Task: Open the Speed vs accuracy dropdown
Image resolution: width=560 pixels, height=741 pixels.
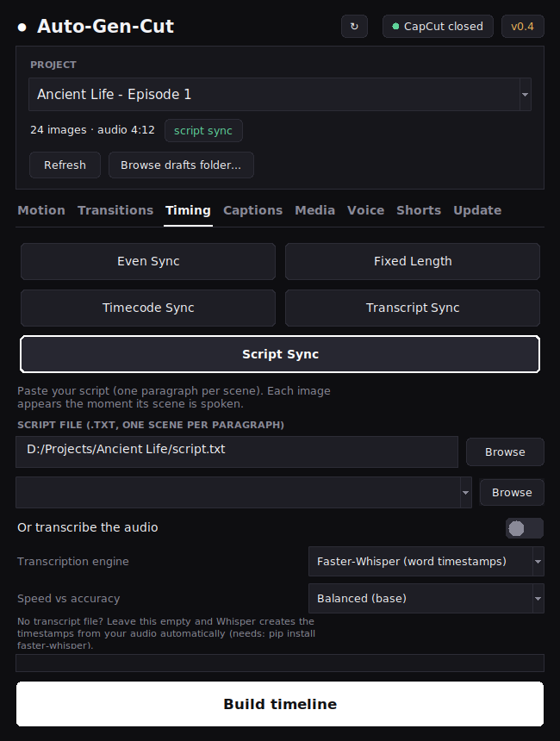Action: [426, 598]
